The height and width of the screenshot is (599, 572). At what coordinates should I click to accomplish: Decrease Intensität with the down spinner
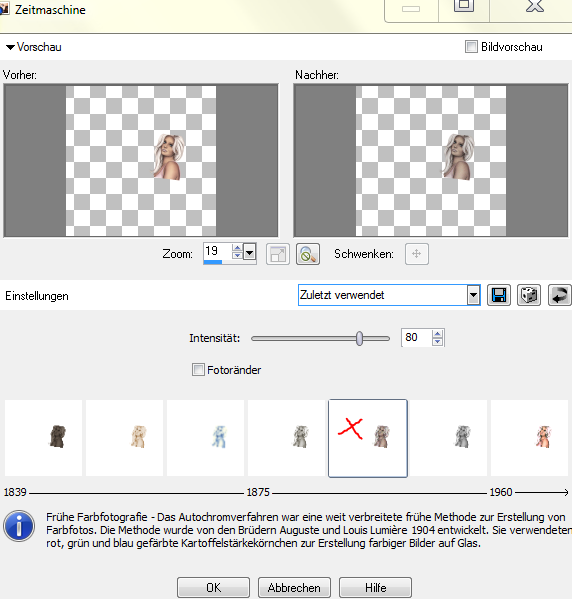click(x=438, y=342)
